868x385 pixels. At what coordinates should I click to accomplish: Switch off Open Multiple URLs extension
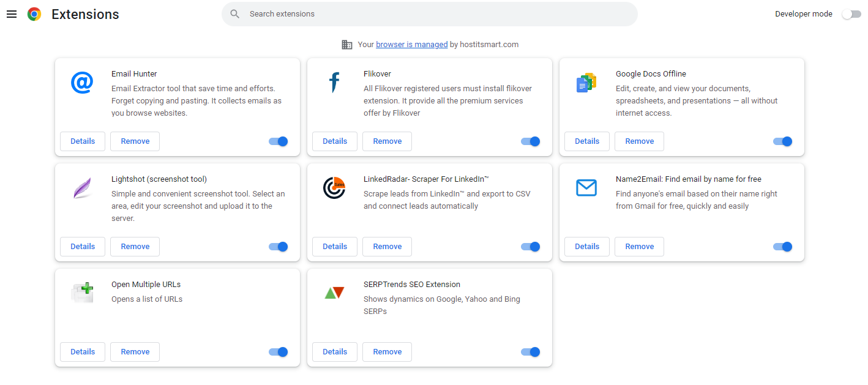point(279,352)
